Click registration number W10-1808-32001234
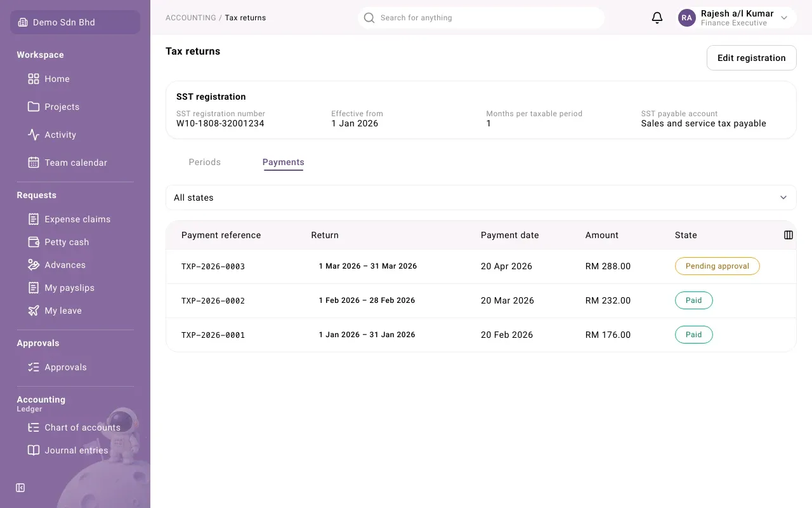The width and height of the screenshot is (812, 508). [x=220, y=123]
